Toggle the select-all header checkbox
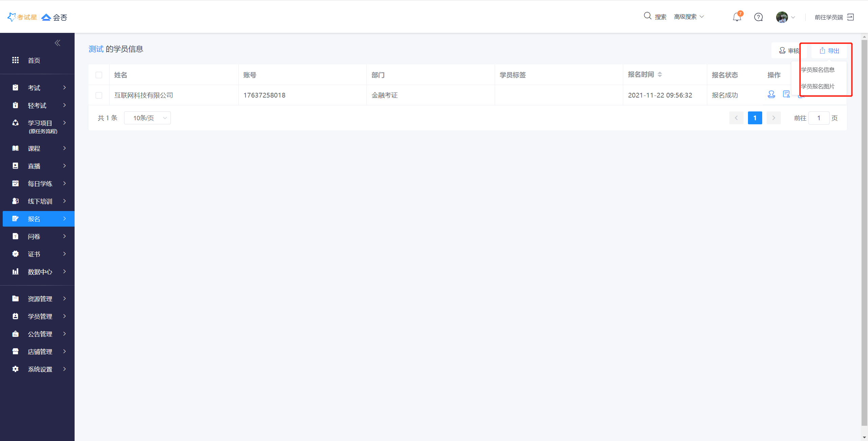The height and width of the screenshot is (441, 868). (x=99, y=75)
